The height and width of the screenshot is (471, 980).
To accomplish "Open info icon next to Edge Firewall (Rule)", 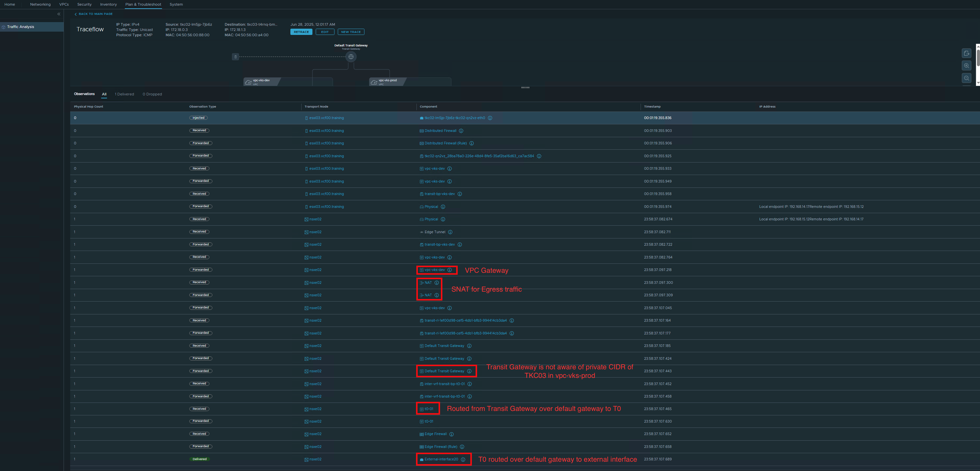I will (x=462, y=447).
